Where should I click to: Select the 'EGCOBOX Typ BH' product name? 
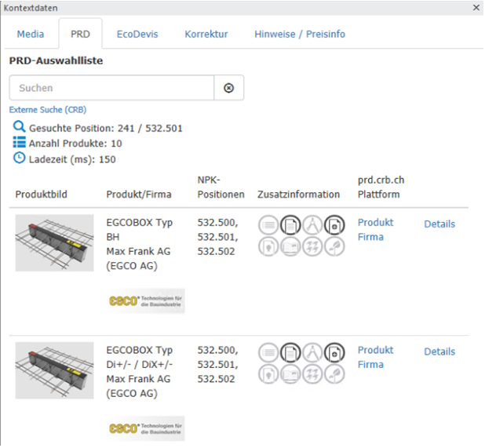click(140, 230)
